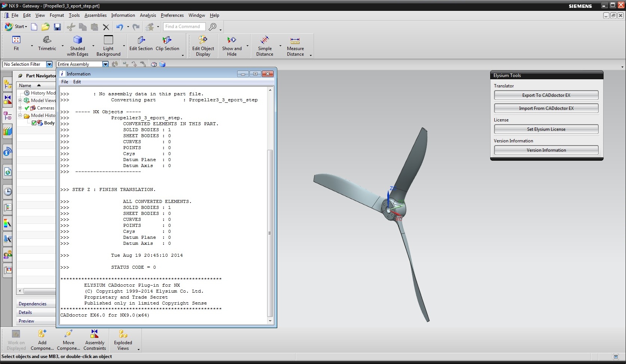Save the part with the floppy disk icon
626x364 pixels.
57,27
